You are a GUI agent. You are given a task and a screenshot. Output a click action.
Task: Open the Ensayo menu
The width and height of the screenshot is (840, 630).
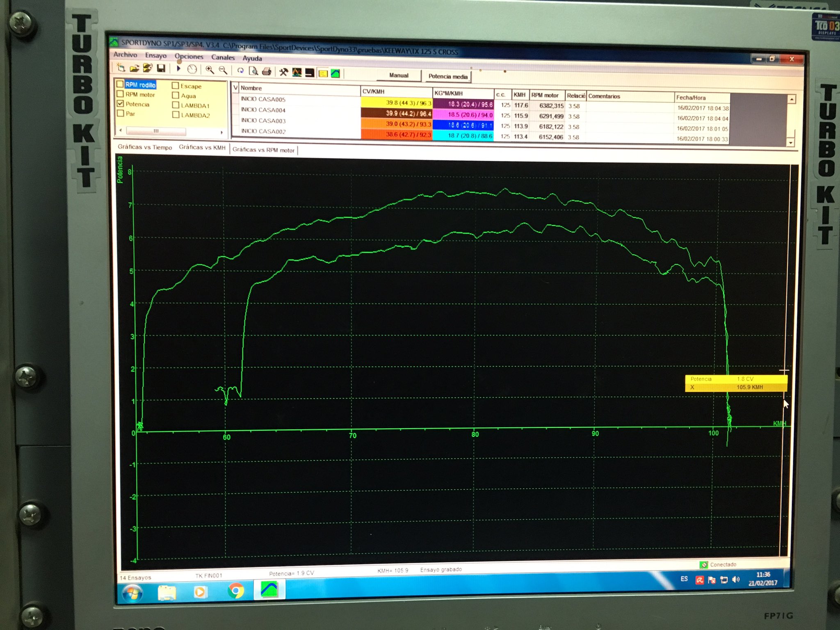point(156,55)
